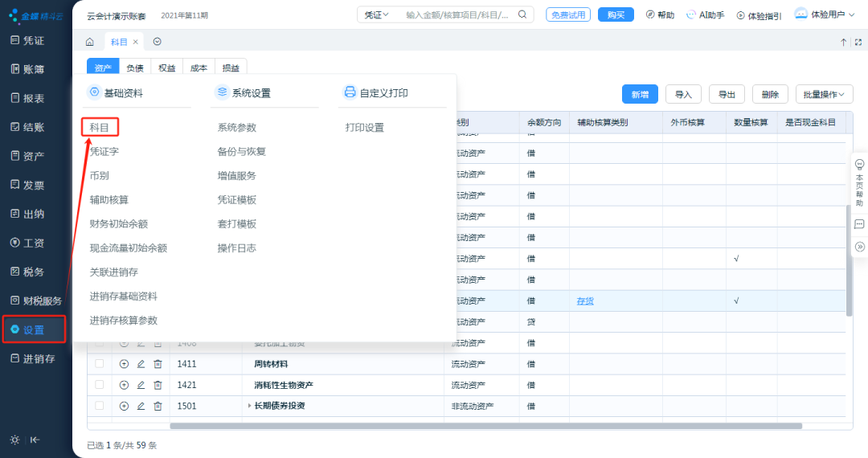Open the 工资 sidebar module
This screenshot has width=868, height=458.
(x=27, y=243)
